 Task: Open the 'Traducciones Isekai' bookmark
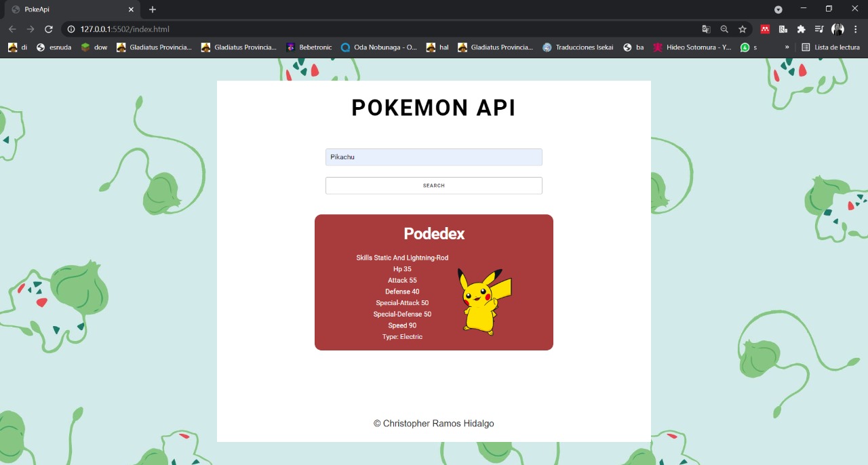pos(578,47)
